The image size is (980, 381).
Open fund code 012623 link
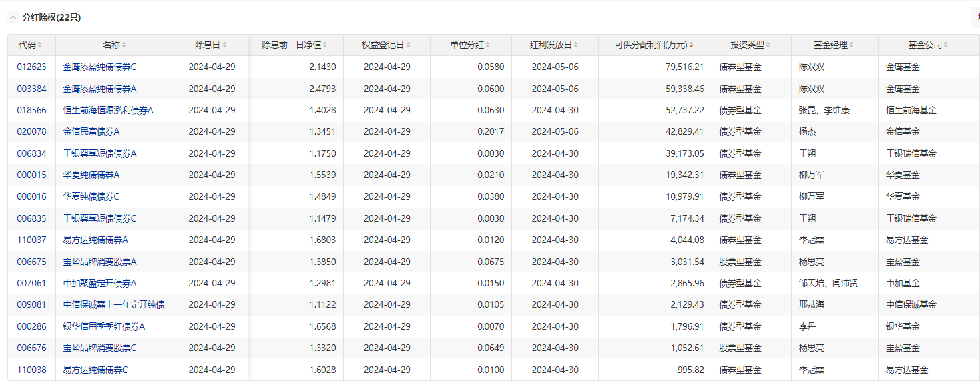(x=32, y=67)
